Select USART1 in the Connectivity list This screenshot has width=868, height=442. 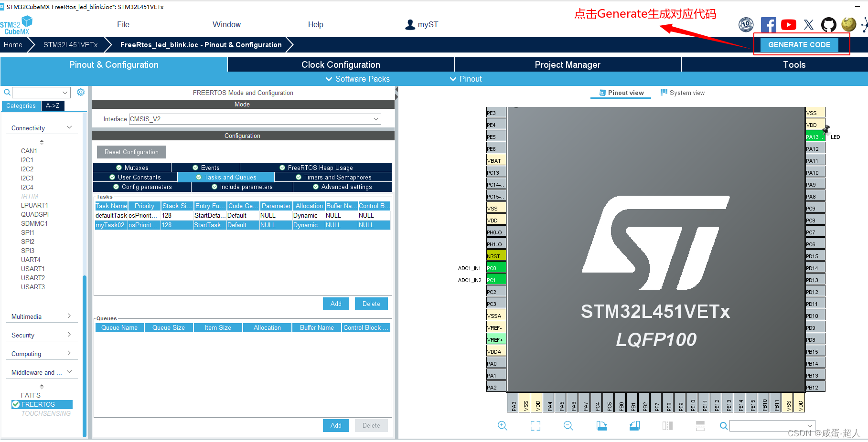(x=33, y=269)
